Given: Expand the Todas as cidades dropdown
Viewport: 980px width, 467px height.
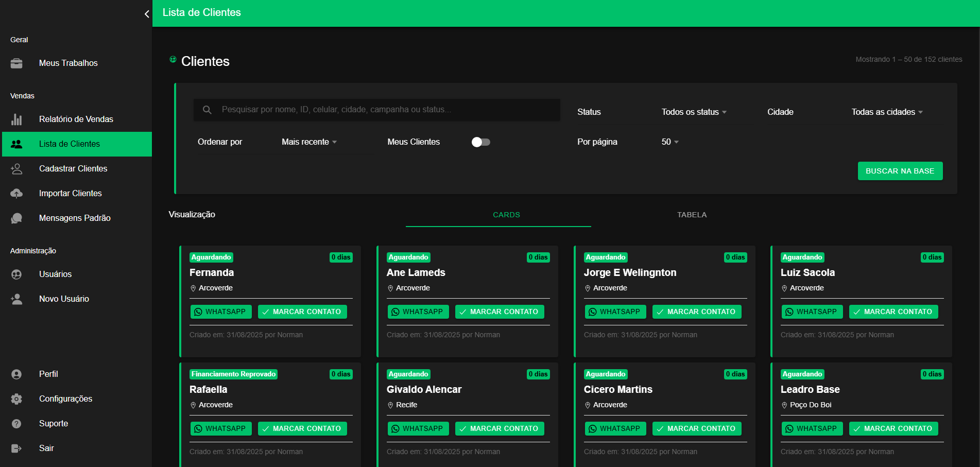Looking at the screenshot, I should pyautogui.click(x=887, y=112).
